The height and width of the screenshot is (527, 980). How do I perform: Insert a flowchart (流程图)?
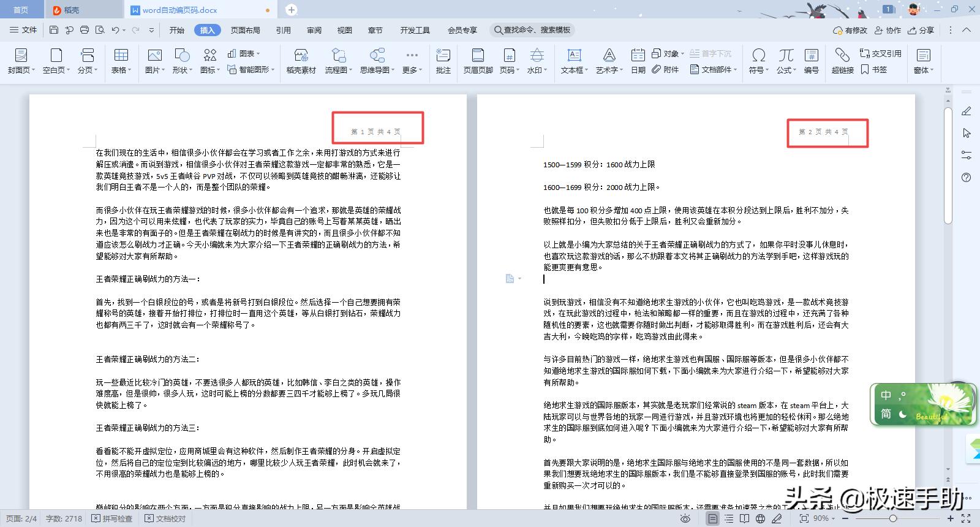point(338,61)
